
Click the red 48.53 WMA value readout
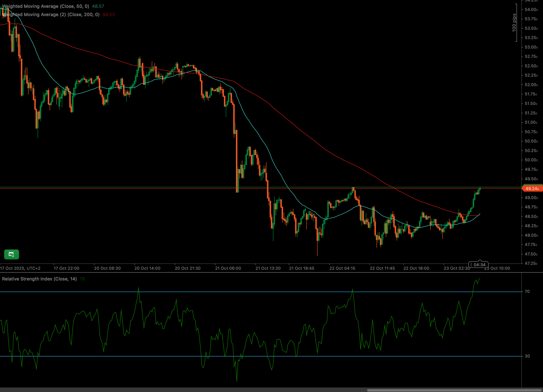(x=108, y=15)
